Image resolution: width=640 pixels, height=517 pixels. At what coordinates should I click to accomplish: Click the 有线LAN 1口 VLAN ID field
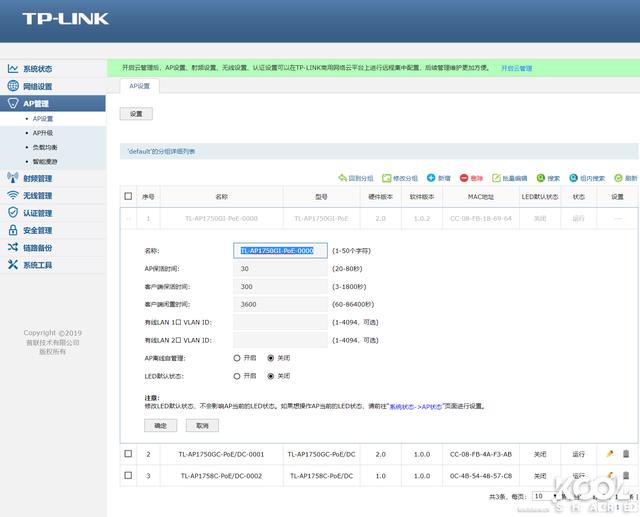280,322
